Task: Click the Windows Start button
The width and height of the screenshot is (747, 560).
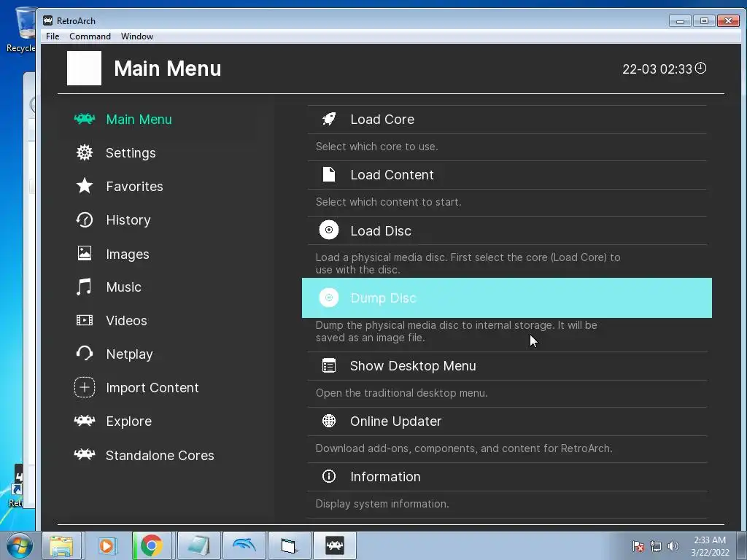Action: [x=19, y=545]
